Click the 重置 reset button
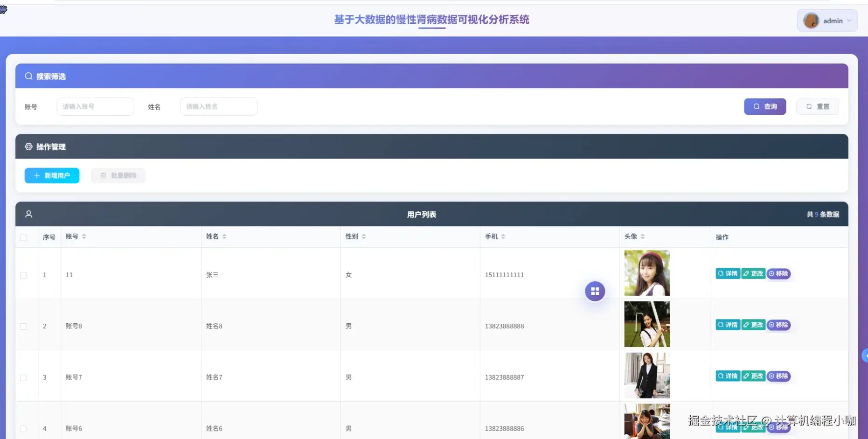This screenshot has width=868, height=439. coord(818,106)
